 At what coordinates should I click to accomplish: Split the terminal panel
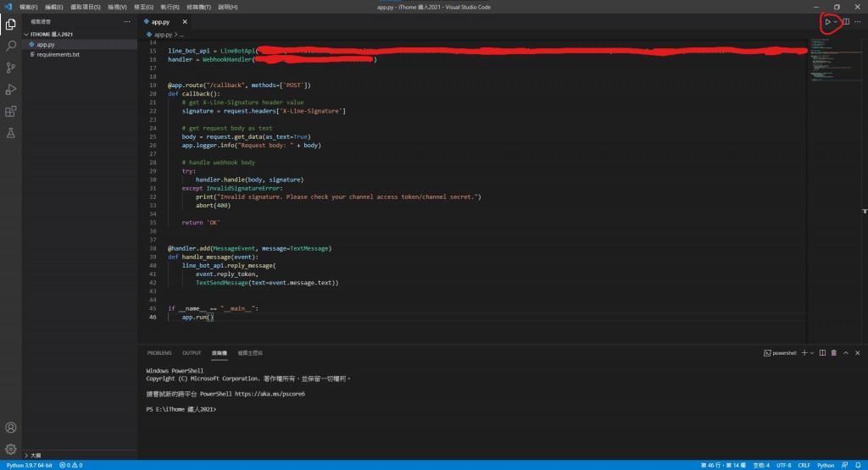coord(822,353)
